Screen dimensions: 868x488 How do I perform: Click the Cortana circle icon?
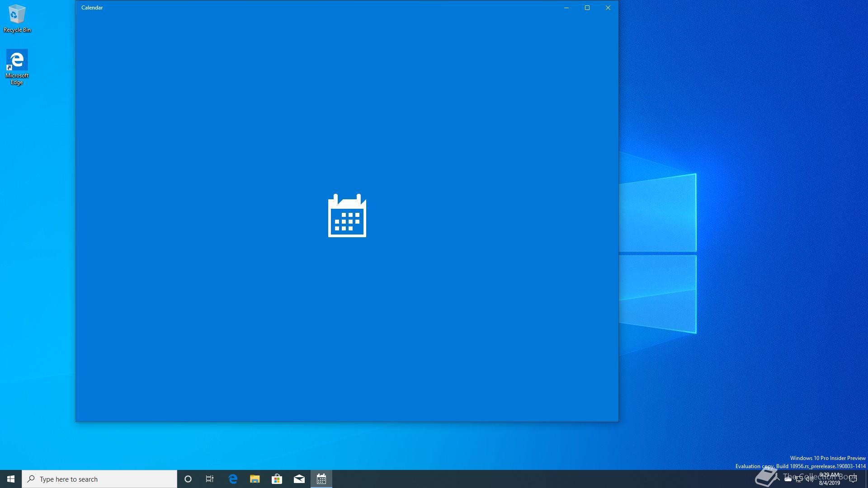coord(188,479)
